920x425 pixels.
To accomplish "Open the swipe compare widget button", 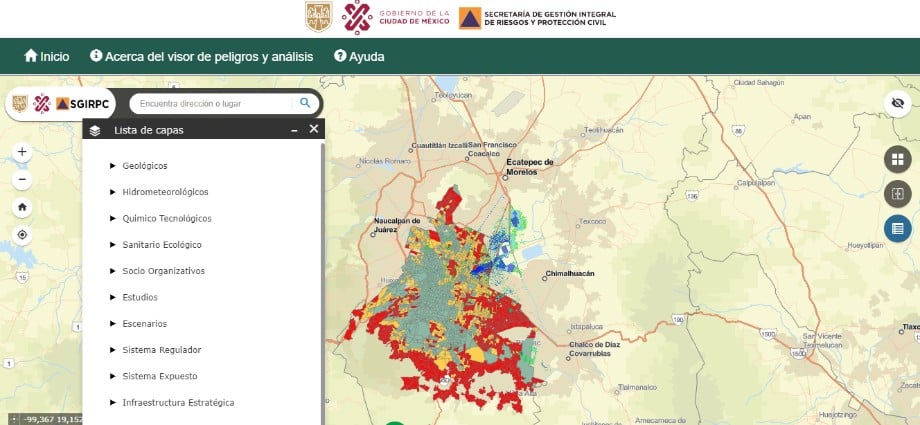I will pos(898,194).
